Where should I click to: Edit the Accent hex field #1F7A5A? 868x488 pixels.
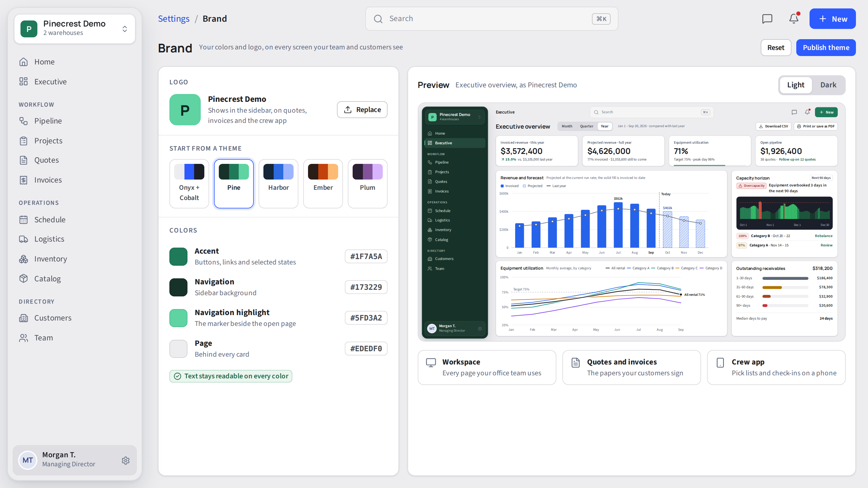366,256
